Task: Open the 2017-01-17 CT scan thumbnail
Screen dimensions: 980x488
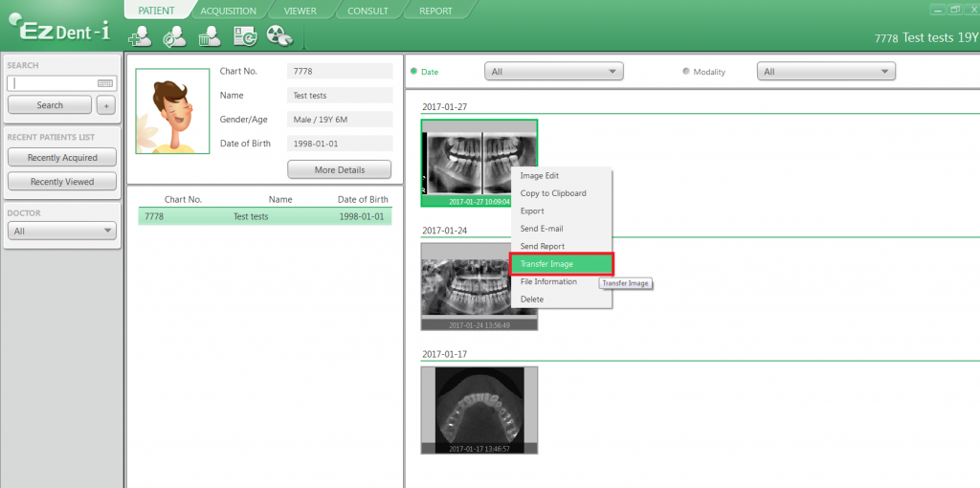Action: click(x=479, y=410)
